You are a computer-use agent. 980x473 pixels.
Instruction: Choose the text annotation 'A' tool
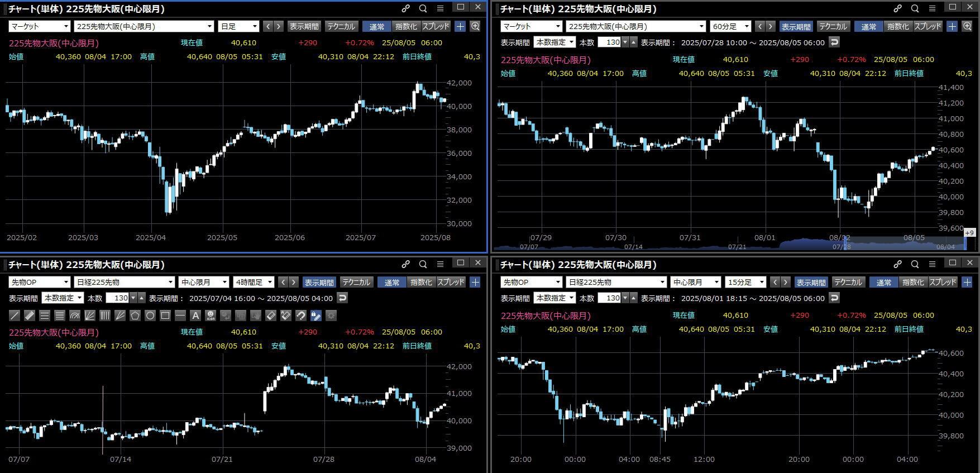(195, 316)
